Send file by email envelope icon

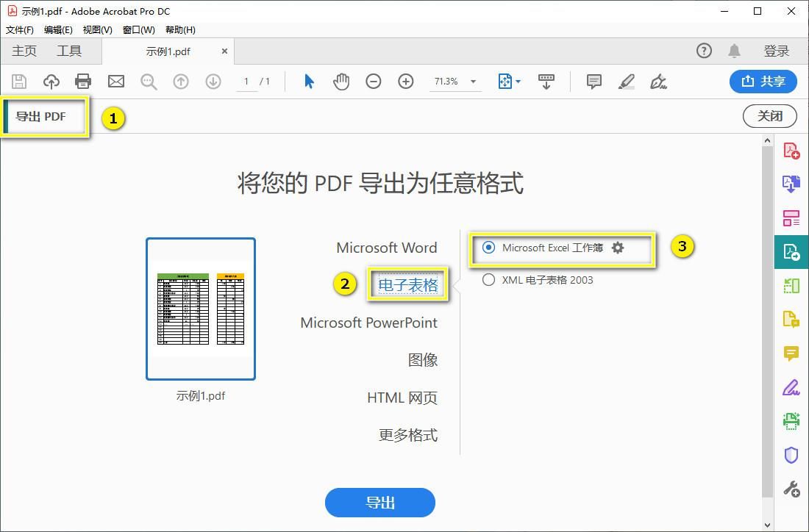tap(116, 82)
